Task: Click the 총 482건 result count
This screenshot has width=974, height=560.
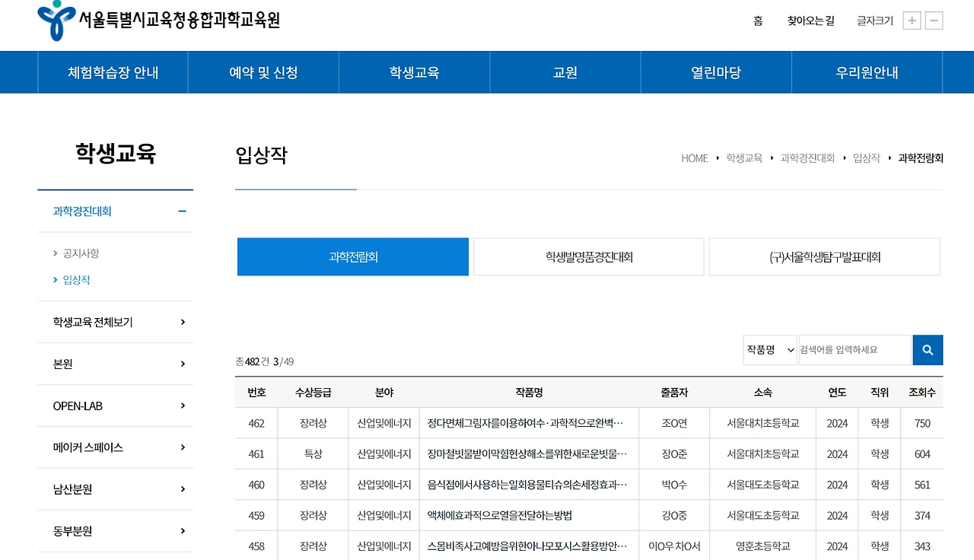Action: click(253, 361)
